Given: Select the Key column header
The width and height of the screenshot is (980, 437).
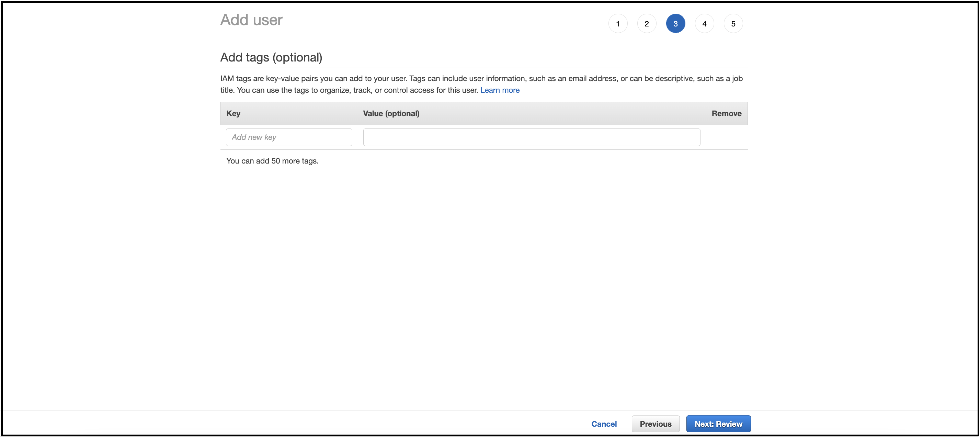Looking at the screenshot, I should point(234,114).
